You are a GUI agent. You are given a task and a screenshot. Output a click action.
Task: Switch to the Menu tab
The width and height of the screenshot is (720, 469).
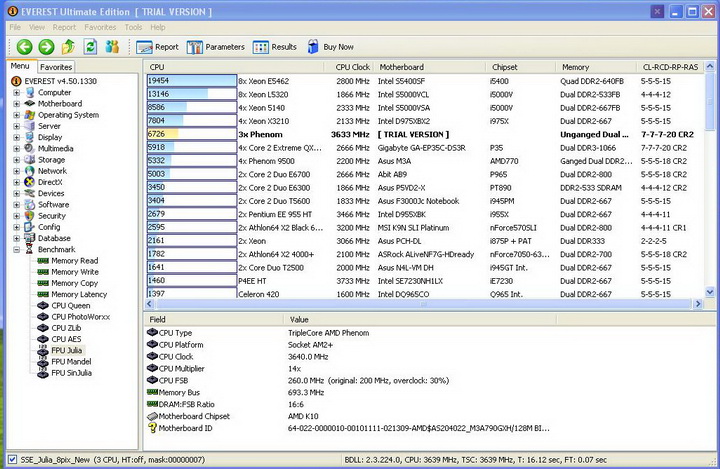click(20, 66)
